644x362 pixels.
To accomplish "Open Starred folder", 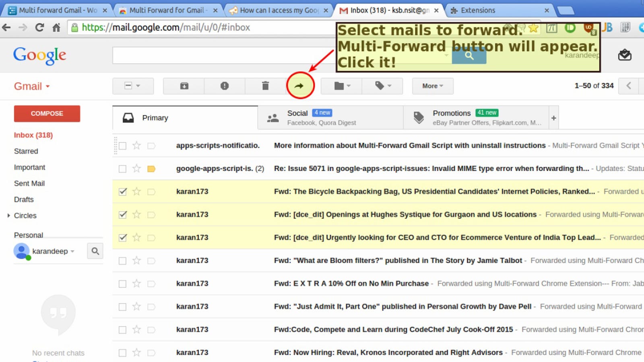I will point(26,151).
